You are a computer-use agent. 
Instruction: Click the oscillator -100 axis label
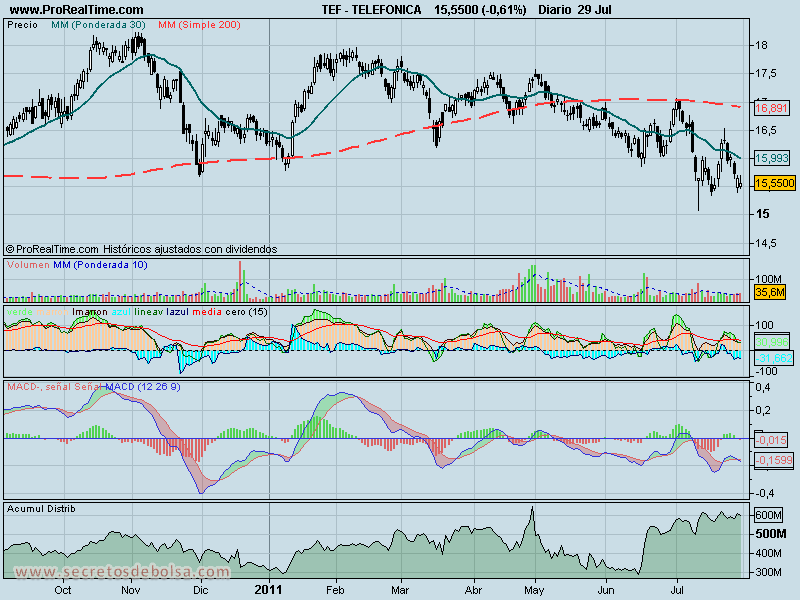(x=767, y=371)
